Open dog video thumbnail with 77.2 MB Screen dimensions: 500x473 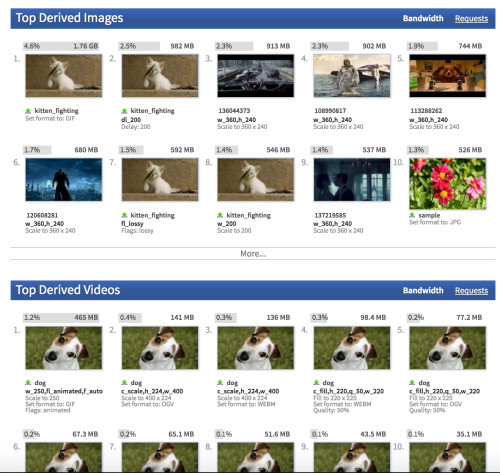pyautogui.click(x=448, y=348)
